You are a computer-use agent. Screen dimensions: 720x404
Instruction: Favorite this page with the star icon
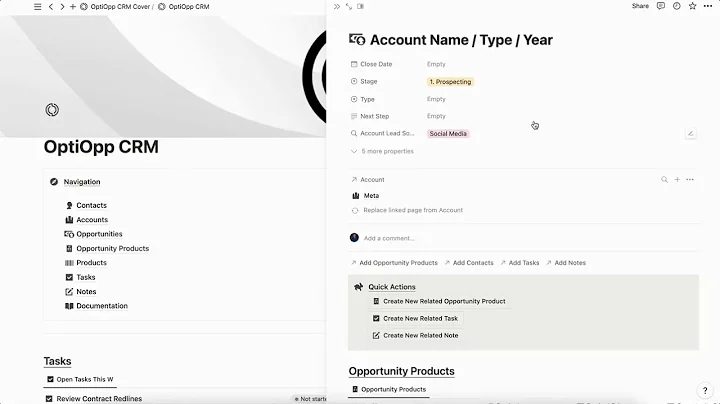point(692,6)
